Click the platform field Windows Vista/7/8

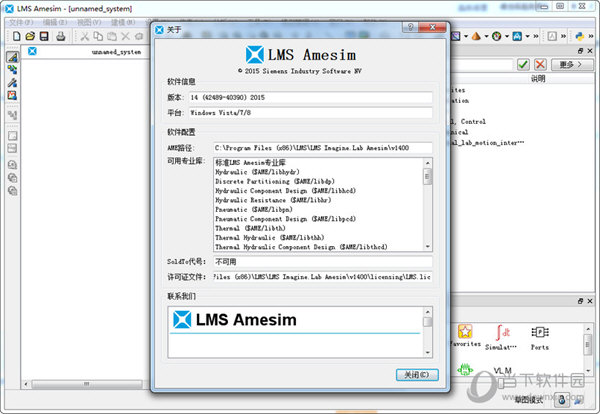click(x=310, y=112)
